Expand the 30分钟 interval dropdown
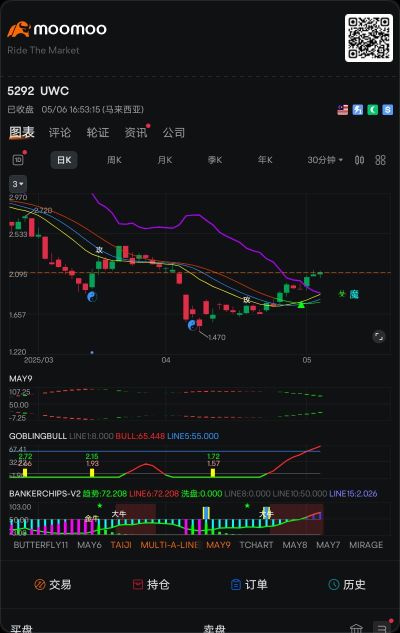Screen dimensions: 400x633 [x=325, y=160]
